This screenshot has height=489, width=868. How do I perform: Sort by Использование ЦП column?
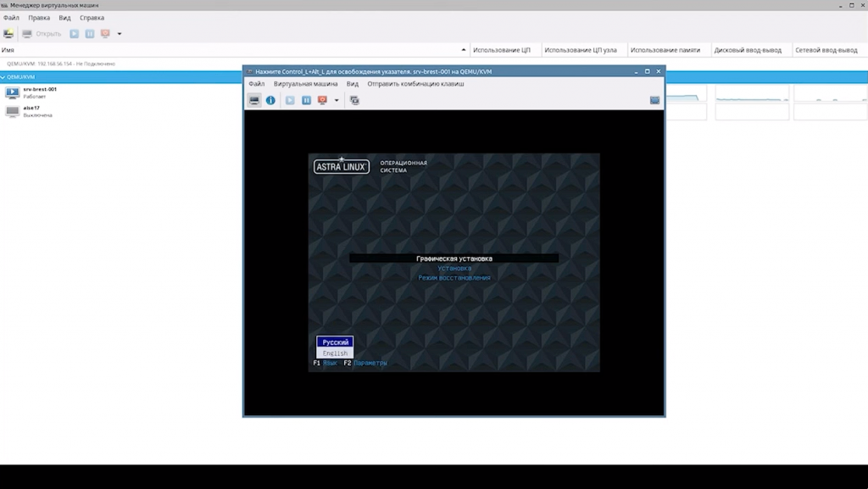point(505,50)
